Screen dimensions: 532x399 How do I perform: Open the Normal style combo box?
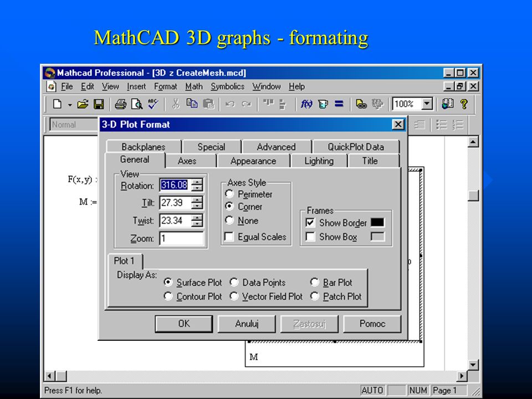74,125
